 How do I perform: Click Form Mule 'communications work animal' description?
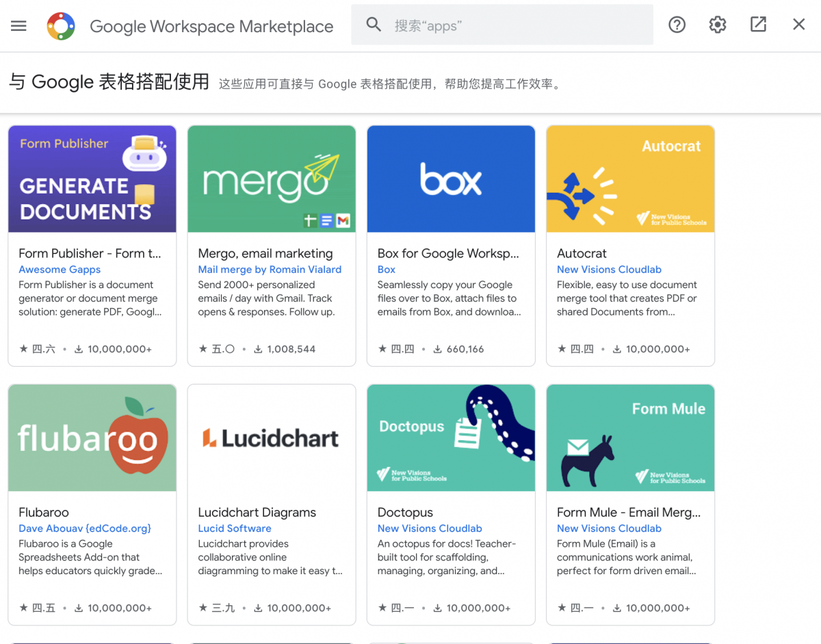627,557
